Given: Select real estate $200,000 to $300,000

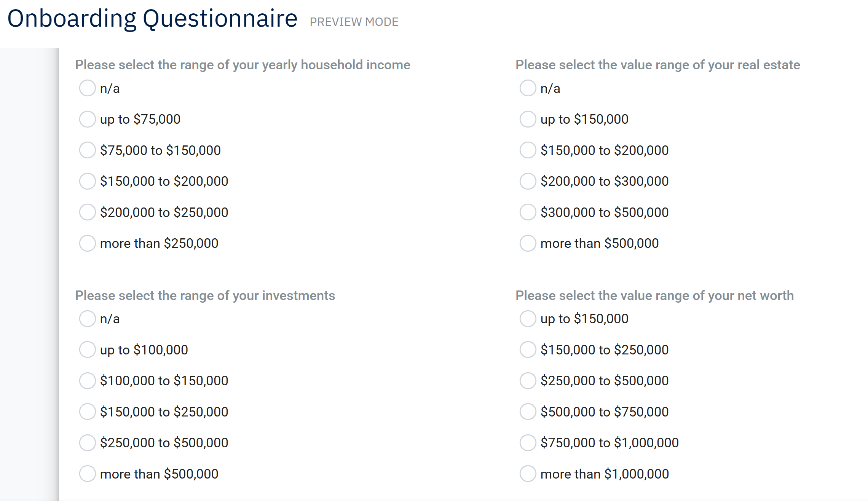Looking at the screenshot, I should coord(528,181).
